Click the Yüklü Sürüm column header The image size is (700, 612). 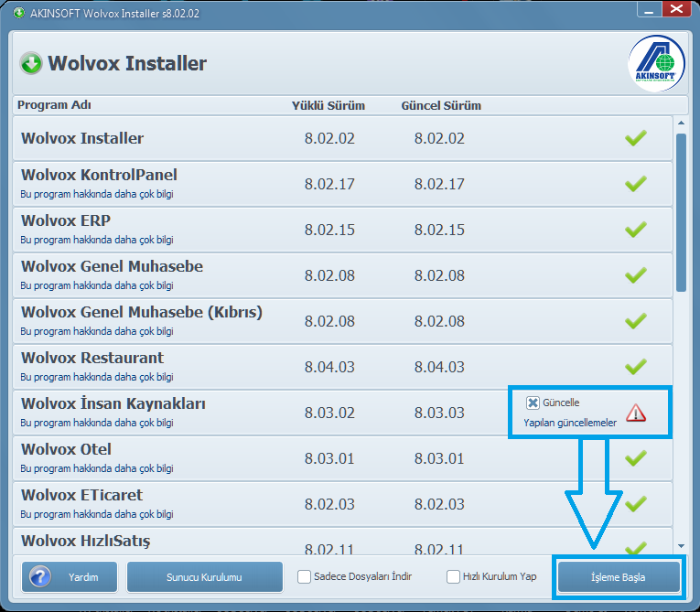[328, 106]
